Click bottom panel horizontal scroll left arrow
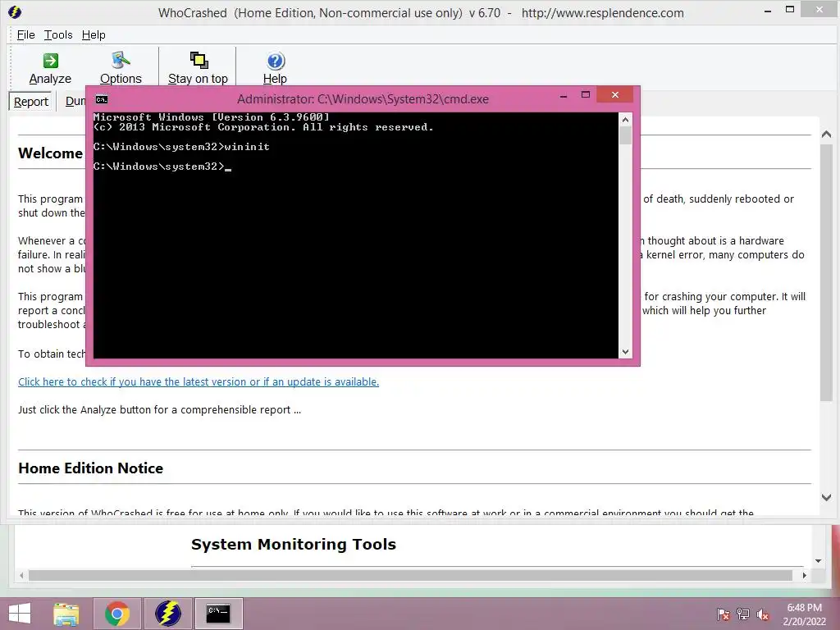 pyautogui.click(x=21, y=575)
